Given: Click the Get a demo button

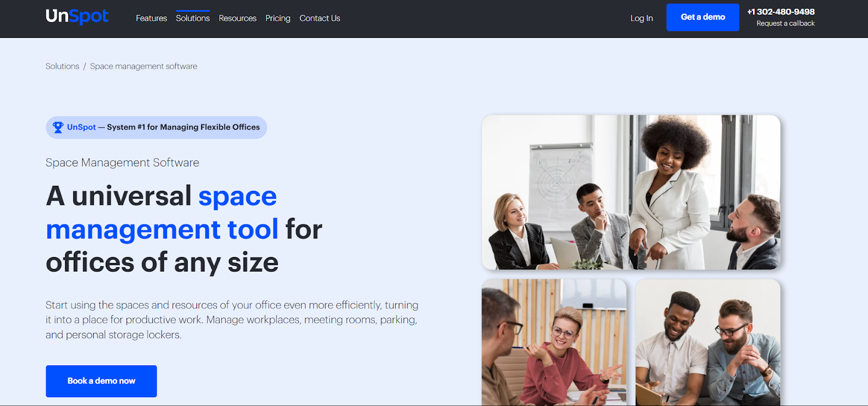Looking at the screenshot, I should (703, 17).
